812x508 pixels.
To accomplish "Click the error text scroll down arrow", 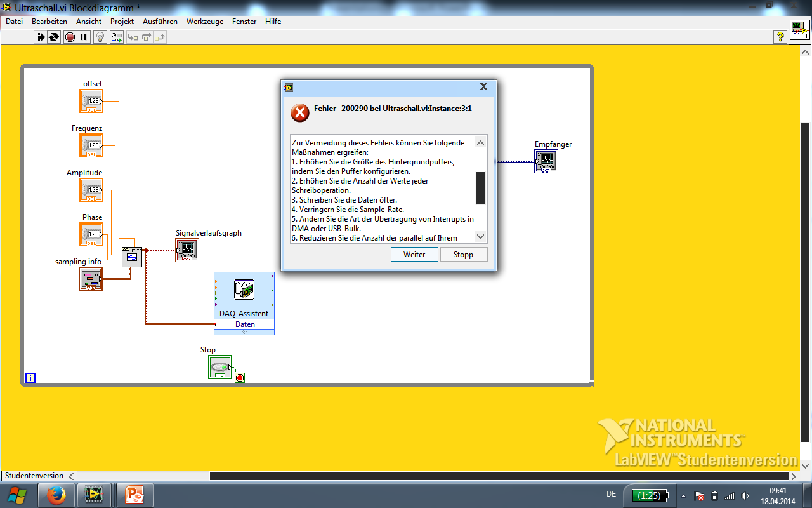I will [481, 236].
